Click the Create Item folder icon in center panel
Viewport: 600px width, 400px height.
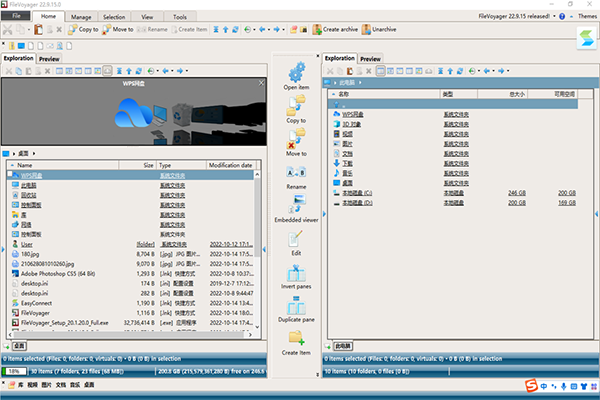pyautogui.click(x=296, y=338)
